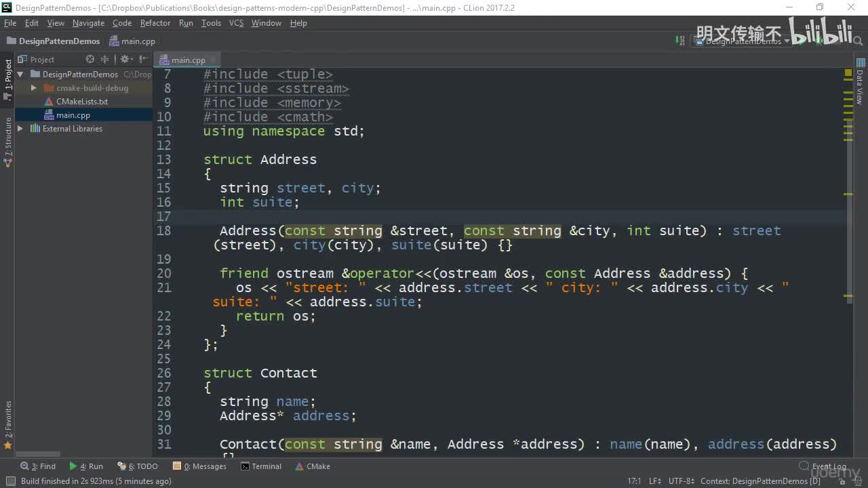Click the "using namespace std;" line

pyautogui.click(x=284, y=131)
